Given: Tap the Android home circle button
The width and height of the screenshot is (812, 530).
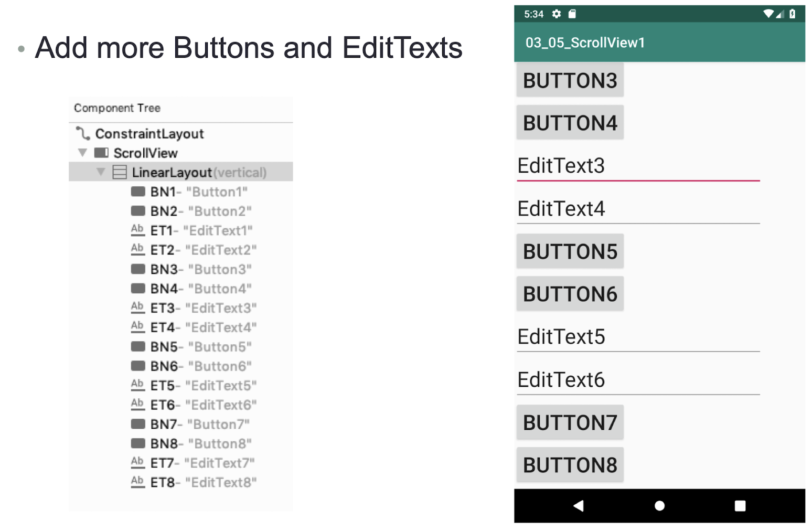Looking at the screenshot, I should click(660, 506).
